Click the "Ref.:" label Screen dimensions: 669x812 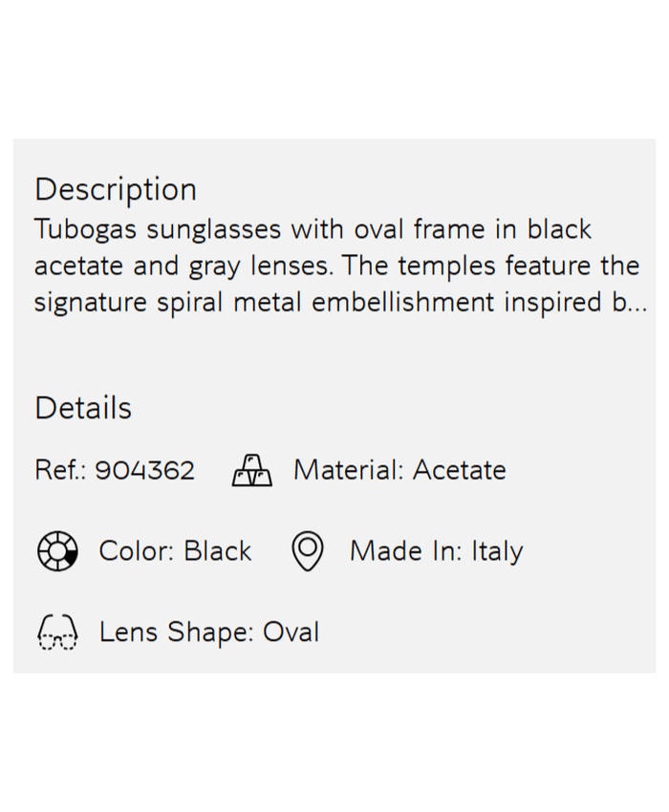pyautogui.click(x=60, y=470)
